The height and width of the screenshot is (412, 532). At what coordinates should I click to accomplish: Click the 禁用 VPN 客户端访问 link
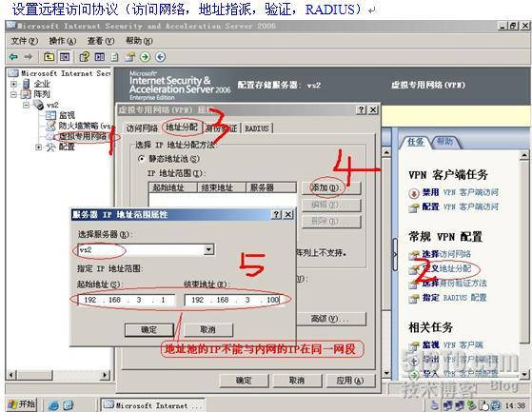460,192
